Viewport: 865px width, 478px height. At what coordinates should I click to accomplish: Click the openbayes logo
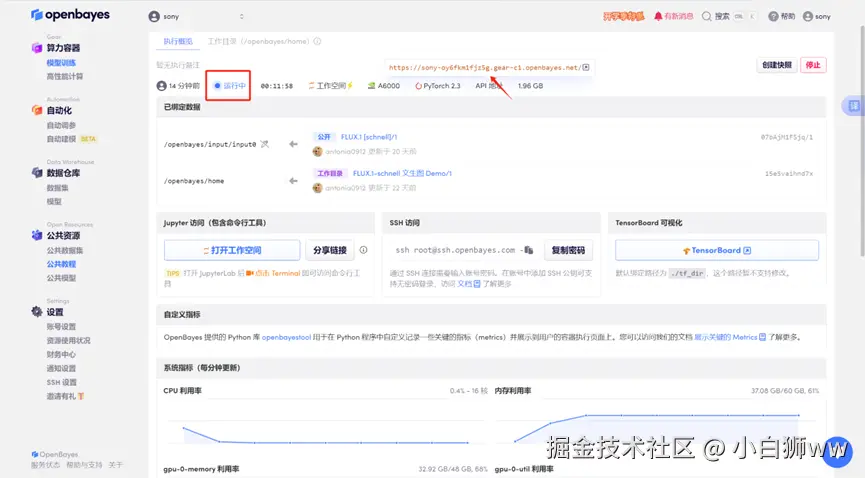[70, 15]
